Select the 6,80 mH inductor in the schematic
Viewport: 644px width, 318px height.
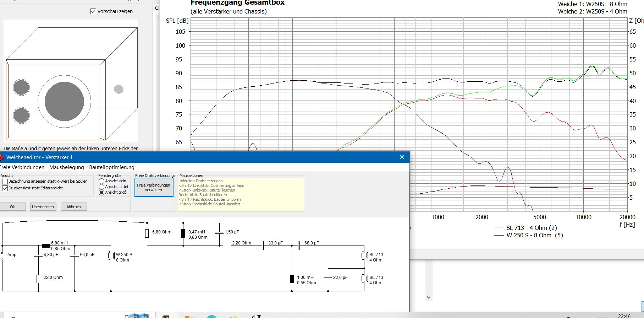click(x=46, y=246)
